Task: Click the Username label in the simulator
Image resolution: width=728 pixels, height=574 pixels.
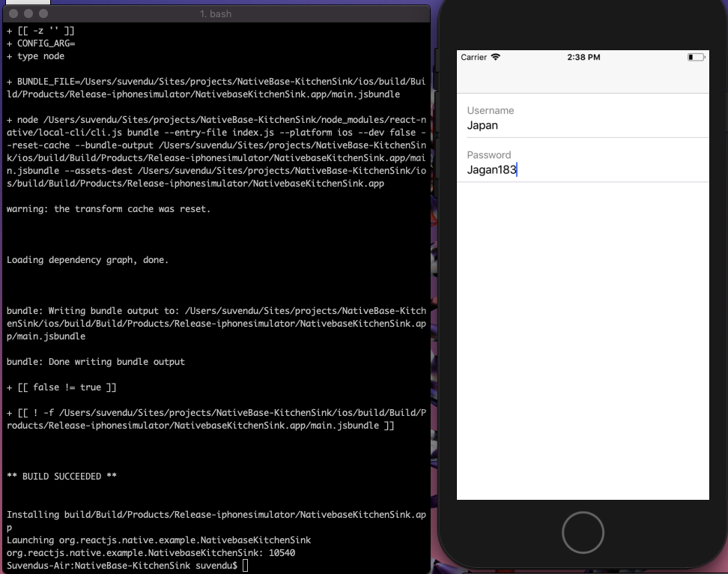Action: pos(491,110)
